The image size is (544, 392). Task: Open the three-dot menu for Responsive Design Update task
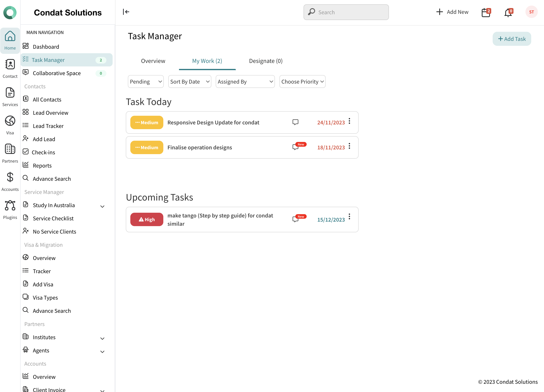(x=349, y=121)
